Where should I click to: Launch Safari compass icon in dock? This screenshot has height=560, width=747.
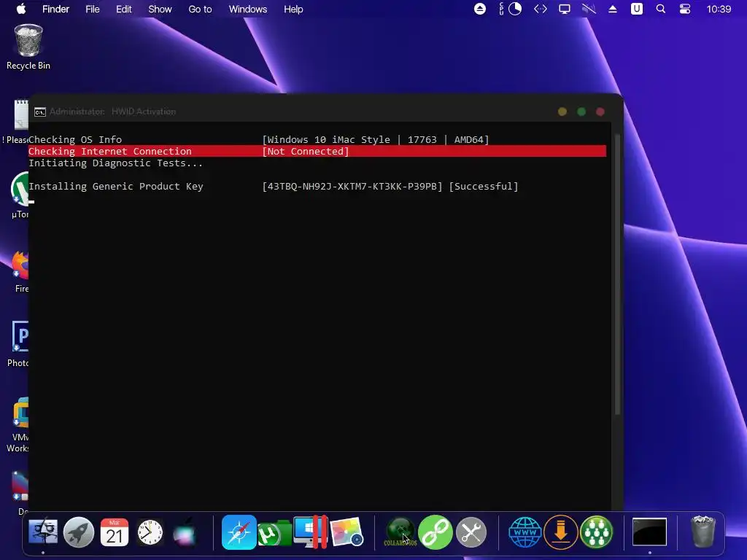(x=239, y=532)
